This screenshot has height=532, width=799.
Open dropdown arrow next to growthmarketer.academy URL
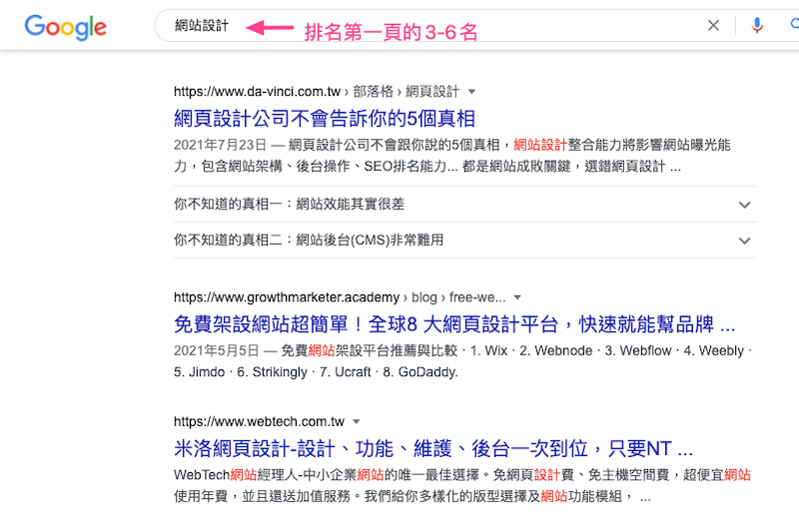tap(517, 297)
